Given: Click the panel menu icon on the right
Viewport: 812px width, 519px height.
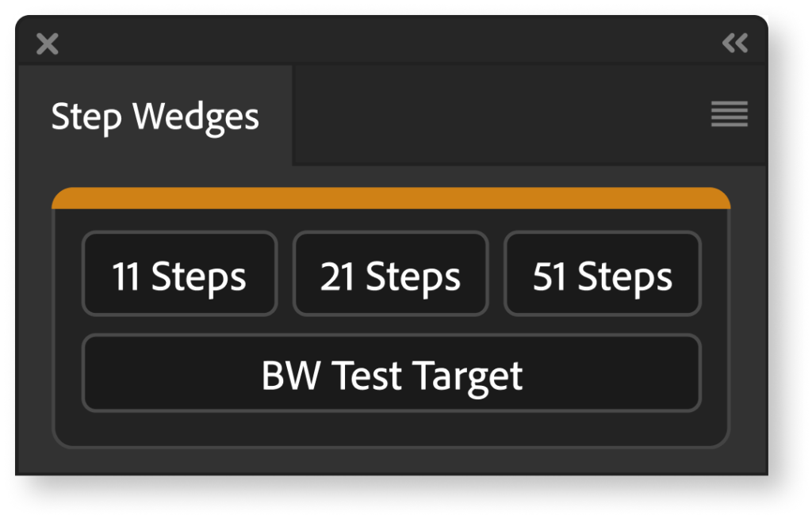Looking at the screenshot, I should pyautogui.click(x=729, y=115).
